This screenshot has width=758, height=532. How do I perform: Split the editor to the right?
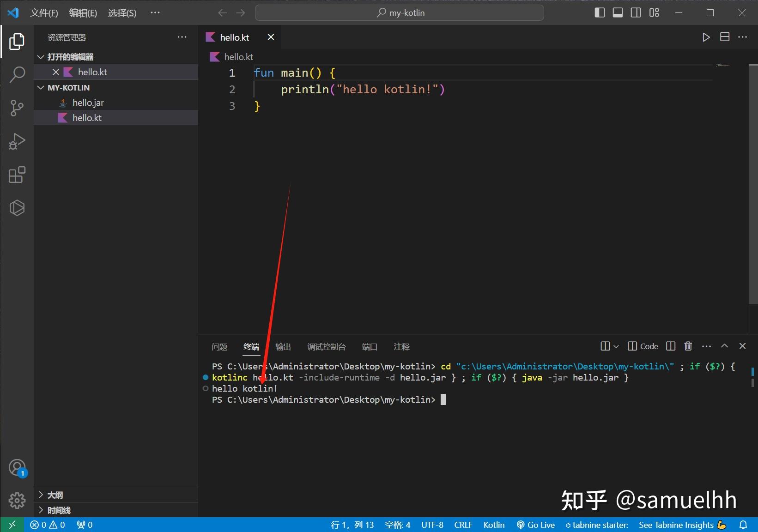point(724,37)
